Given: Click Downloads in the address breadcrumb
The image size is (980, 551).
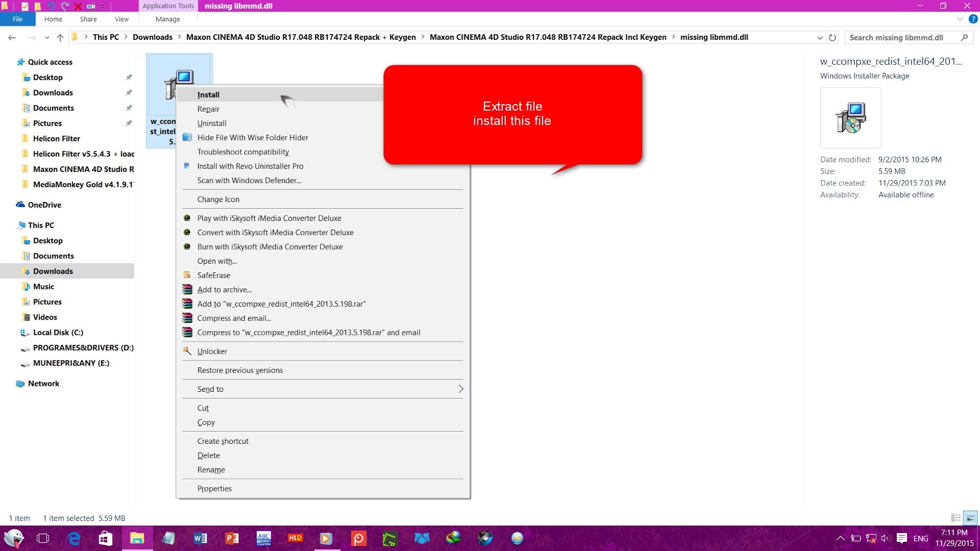Looking at the screenshot, I should coord(153,37).
